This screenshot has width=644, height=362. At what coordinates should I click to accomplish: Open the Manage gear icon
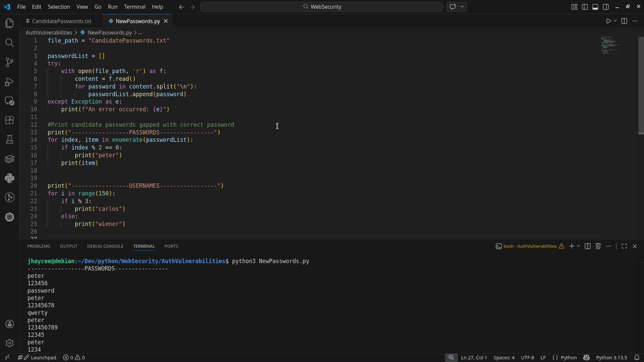[9, 343]
